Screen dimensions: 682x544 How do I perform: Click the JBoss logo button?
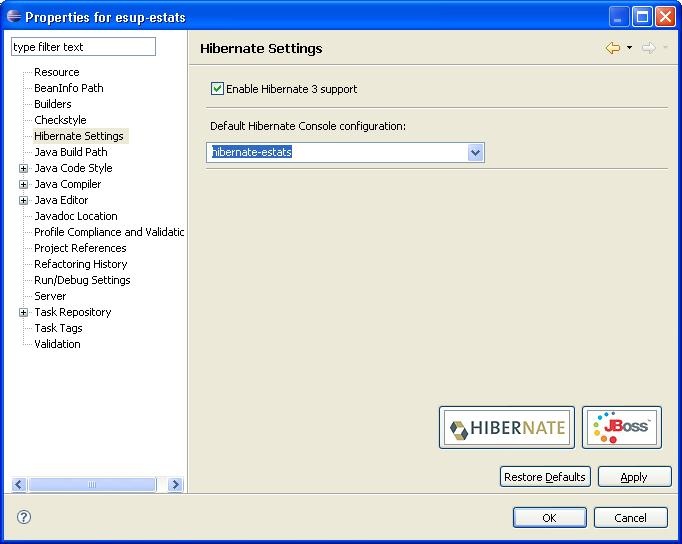point(621,428)
